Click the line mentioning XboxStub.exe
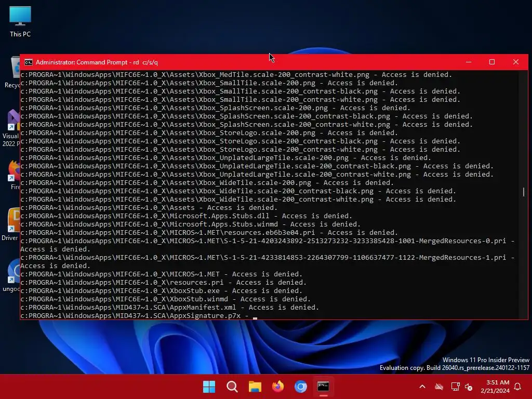532x399 pixels. tap(161, 291)
